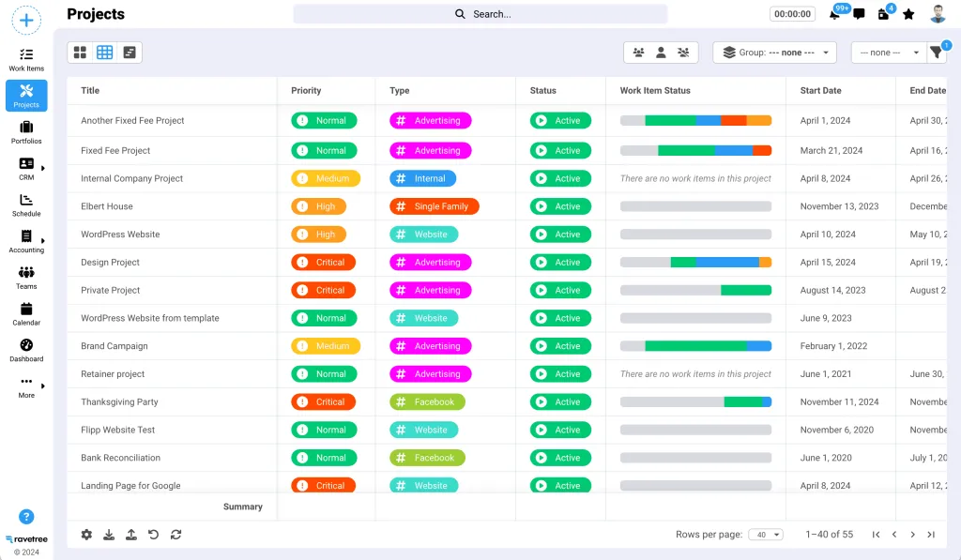Open Work Items in the sidebar
The width and height of the screenshot is (961, 560).
(26, 59)
